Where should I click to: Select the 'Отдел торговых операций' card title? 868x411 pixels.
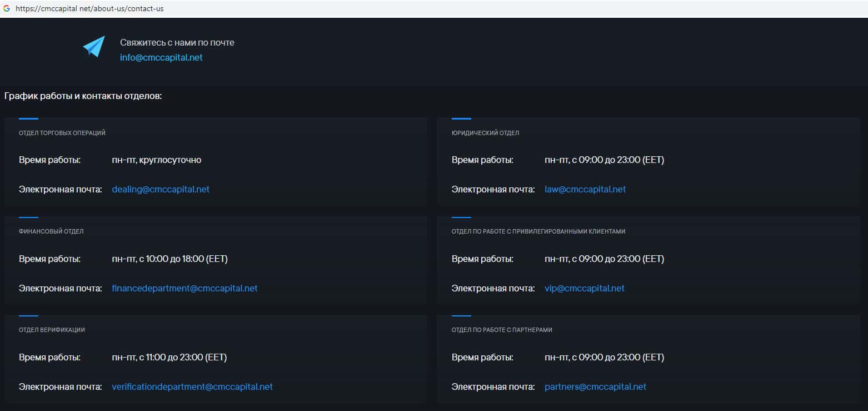(x=62, y=133)
